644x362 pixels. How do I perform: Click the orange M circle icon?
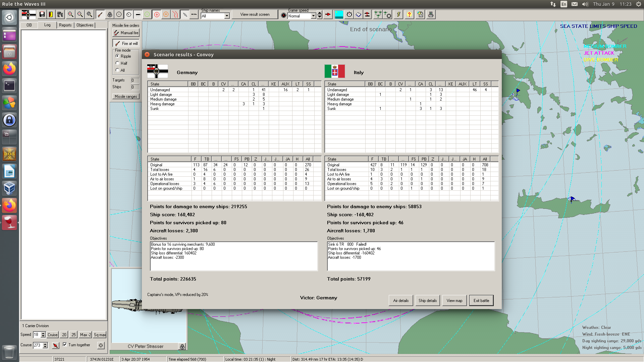[x=166, y=14]
